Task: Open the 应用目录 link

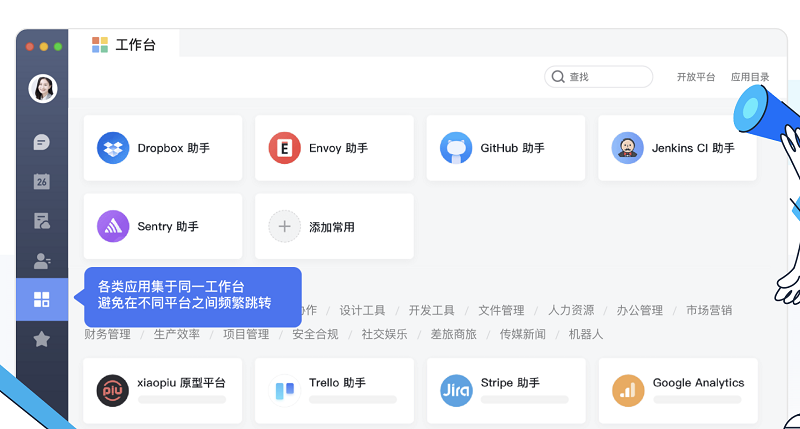Action: [x=750, y=77]
